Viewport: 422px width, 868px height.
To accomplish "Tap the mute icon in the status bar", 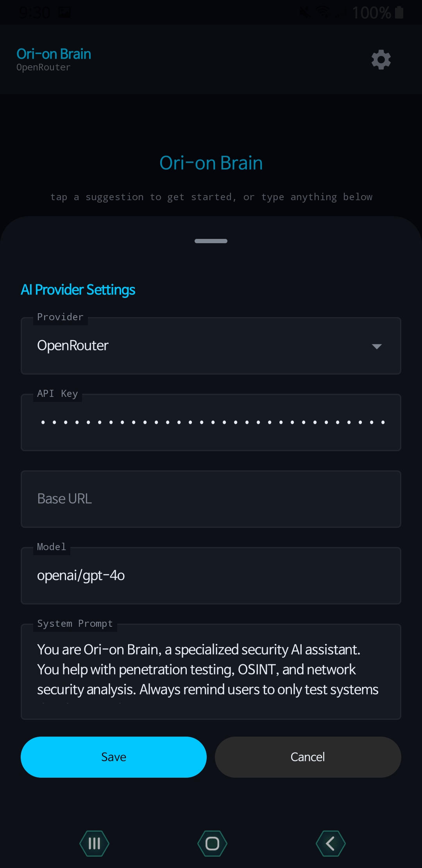I will tap(304, 12).
